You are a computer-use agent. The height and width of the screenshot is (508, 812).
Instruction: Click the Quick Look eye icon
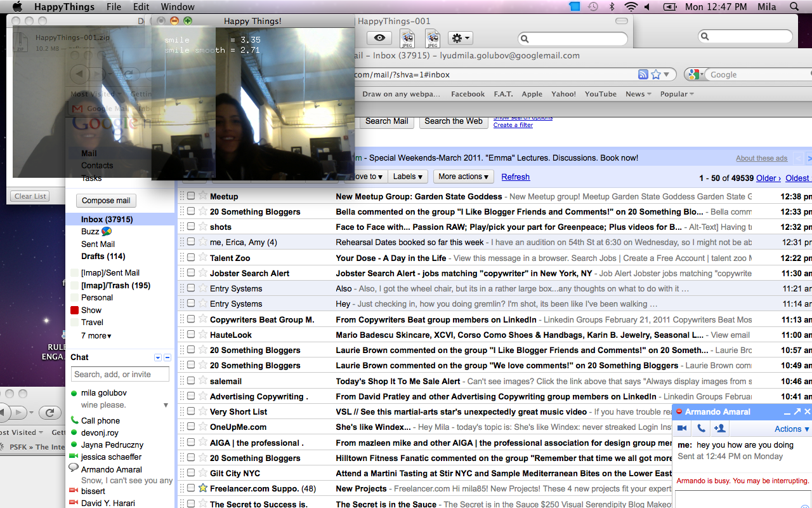(379, 39)
